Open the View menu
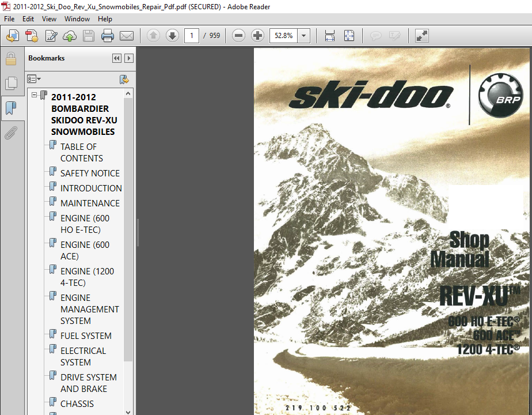 49,18
